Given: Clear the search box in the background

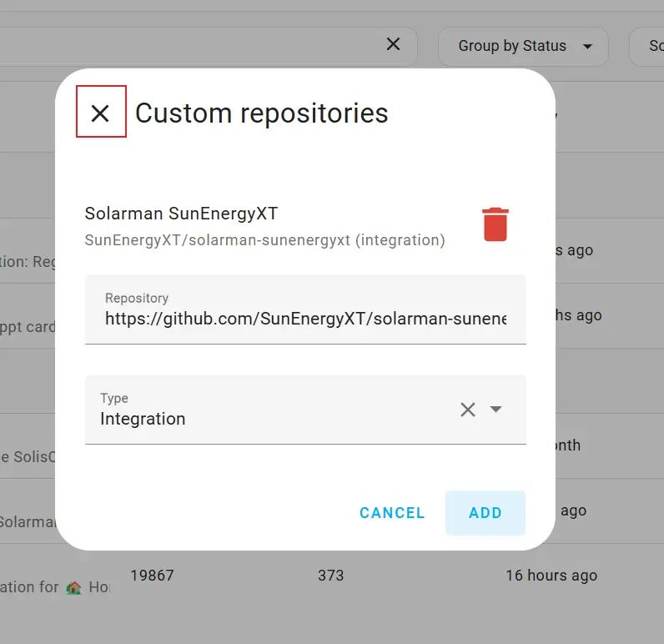Looking at the screenshot, I should tap(393, 45).
